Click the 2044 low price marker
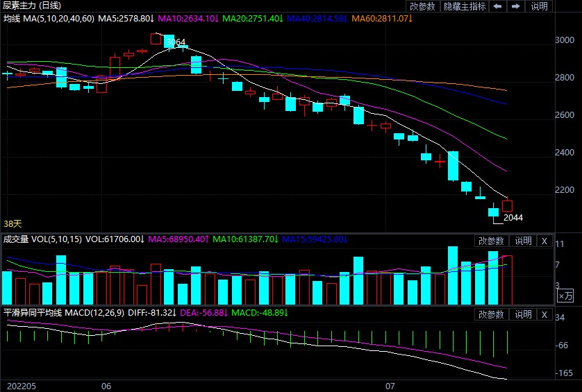 coord(513,218)
